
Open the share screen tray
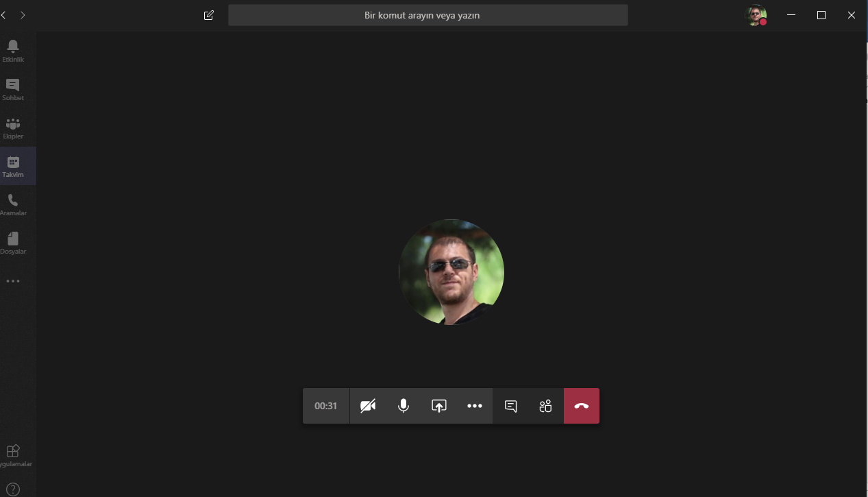[x=439, y=406]
